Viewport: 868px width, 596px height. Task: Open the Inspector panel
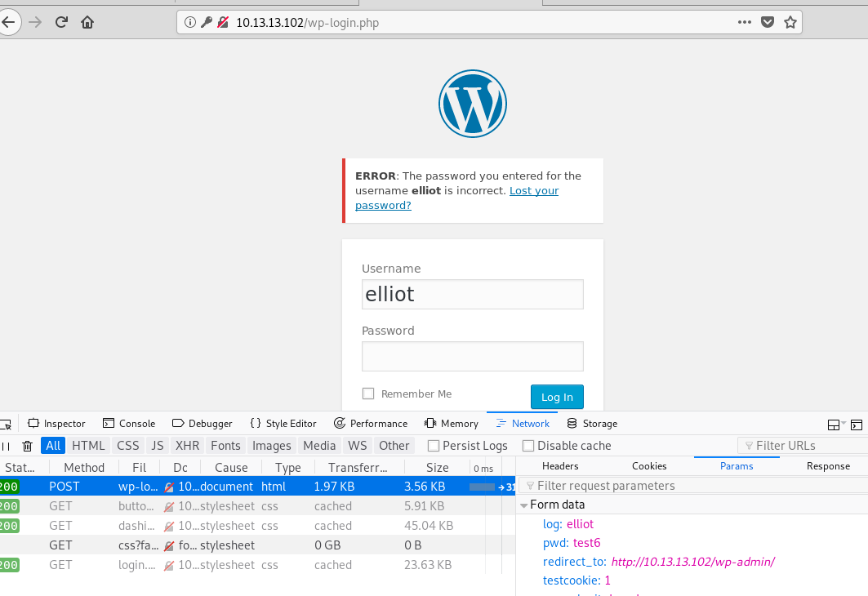coord(56,424)
